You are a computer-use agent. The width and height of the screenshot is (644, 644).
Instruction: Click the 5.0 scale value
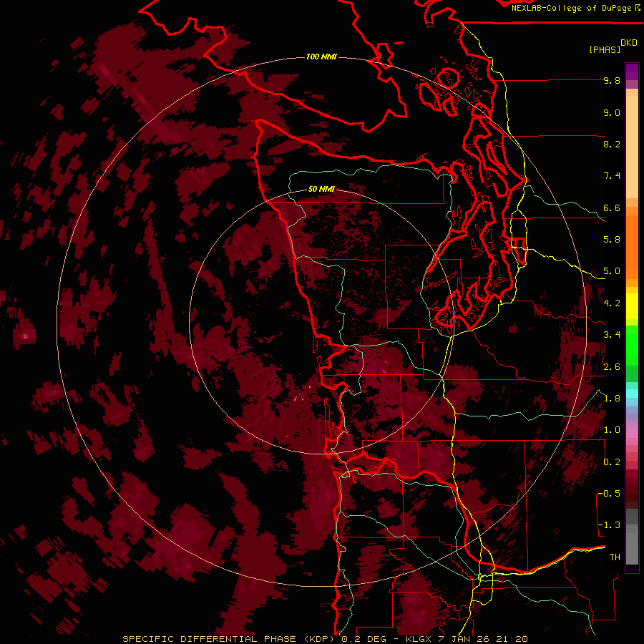612,271
